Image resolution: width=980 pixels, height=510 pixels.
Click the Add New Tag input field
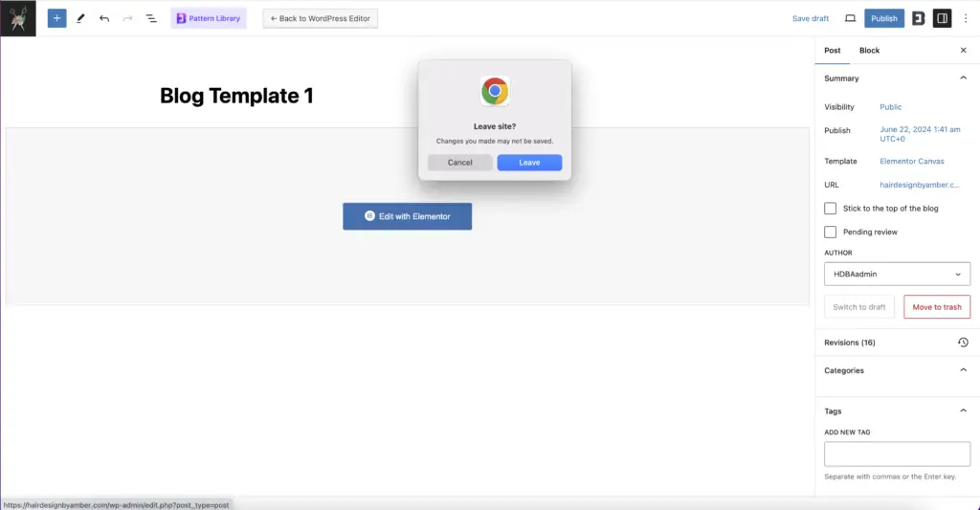point(897,454)
